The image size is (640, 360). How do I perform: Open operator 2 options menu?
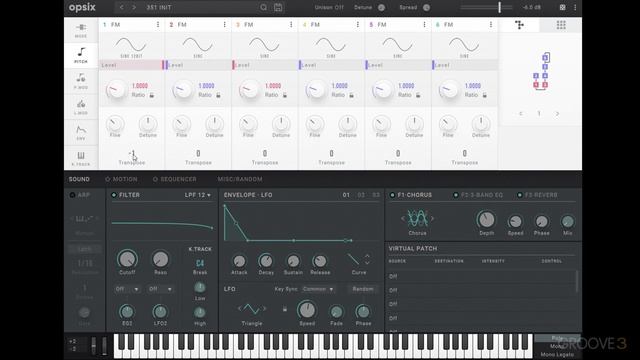coord(224,24)
